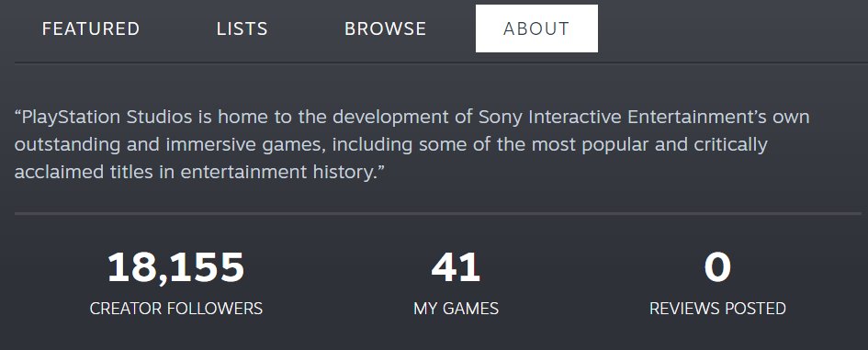This screenshot has width=868, height=350.
Task: Click the 18,155 follower count
Action: point(176,267)
